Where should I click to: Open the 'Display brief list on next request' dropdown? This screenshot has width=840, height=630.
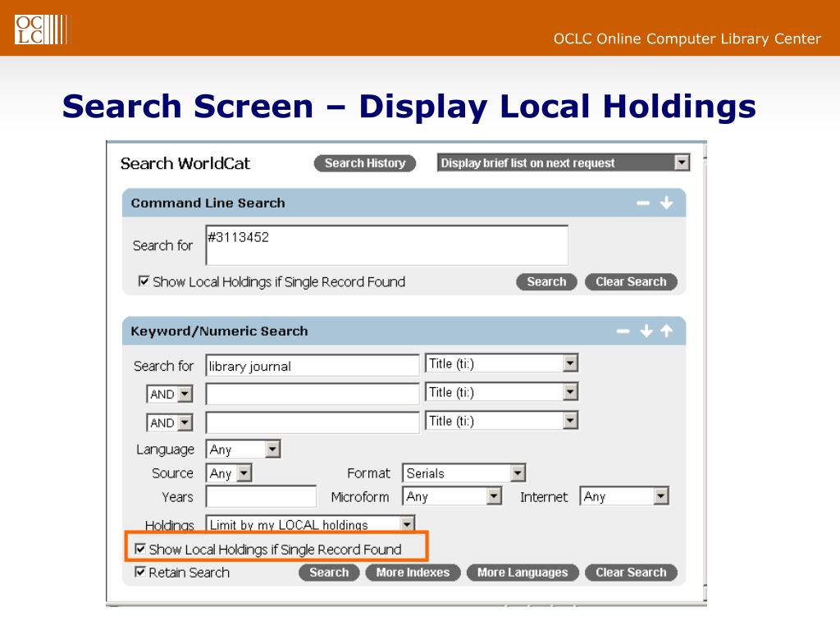(x=564, y=162)
